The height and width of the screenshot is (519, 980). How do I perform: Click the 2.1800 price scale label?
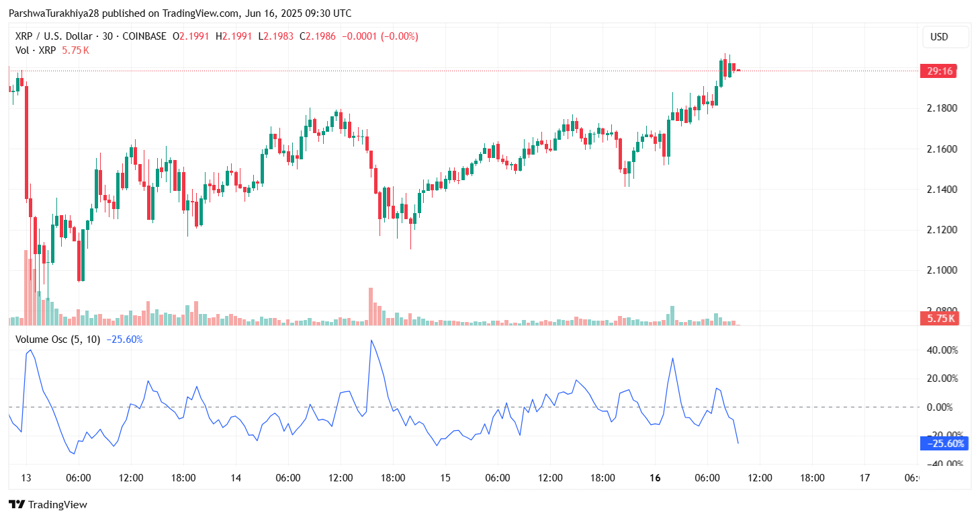[941, 108]
